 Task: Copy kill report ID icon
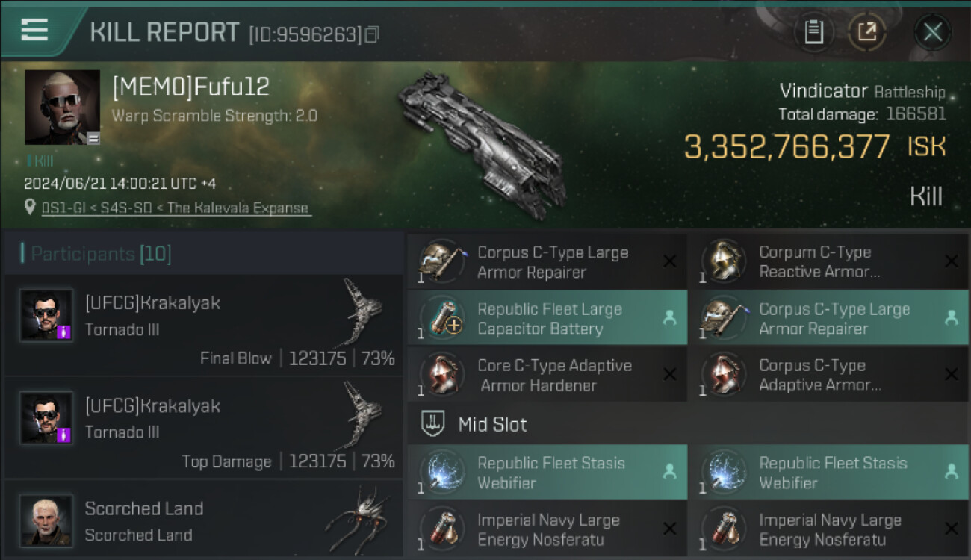[x=371, y=34]
